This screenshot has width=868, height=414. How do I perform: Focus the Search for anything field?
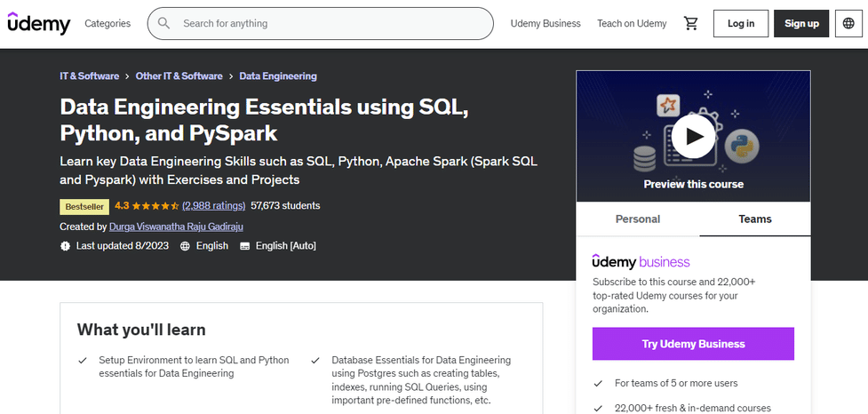point(329,24)
